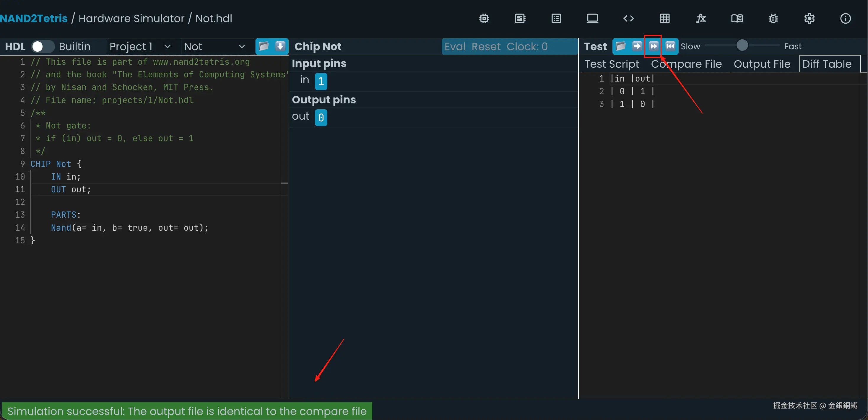Open the chip Hardware Simulator icon
868x420 pixels.
coord(484,19)
